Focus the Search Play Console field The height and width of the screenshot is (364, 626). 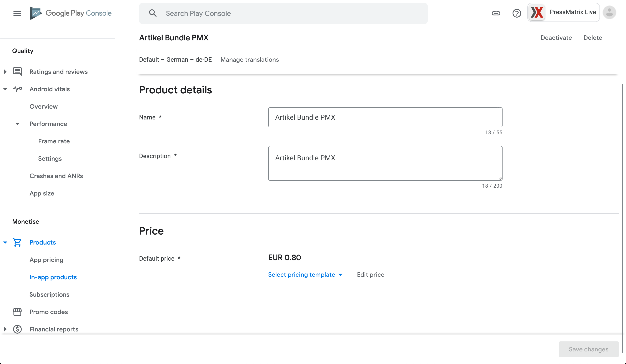coord(283,13)
